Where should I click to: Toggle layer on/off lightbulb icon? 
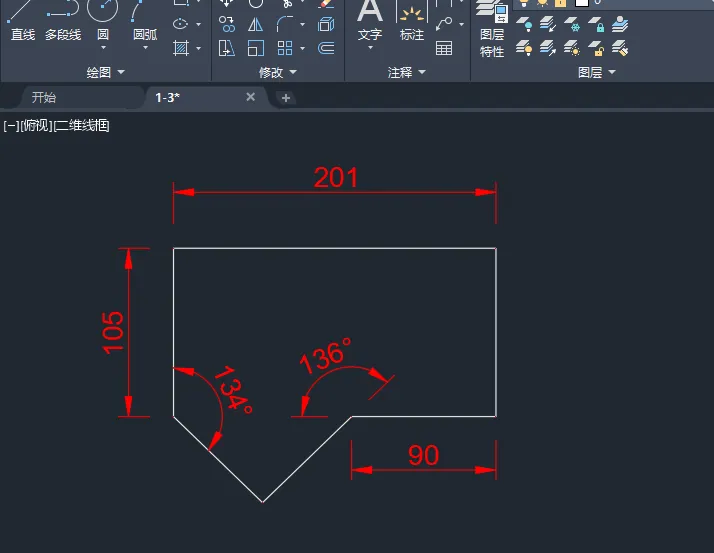(x=524, y=3)
